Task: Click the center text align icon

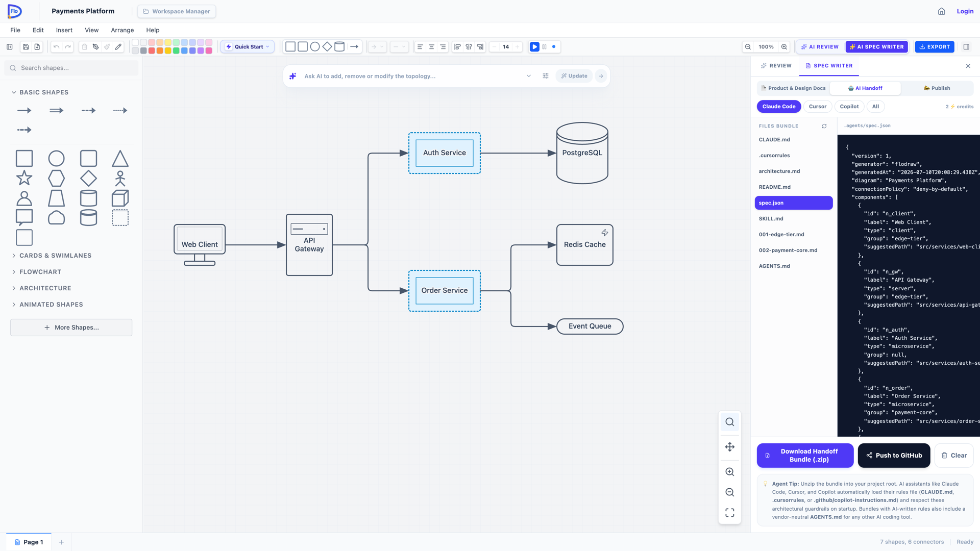Action: 431,47
